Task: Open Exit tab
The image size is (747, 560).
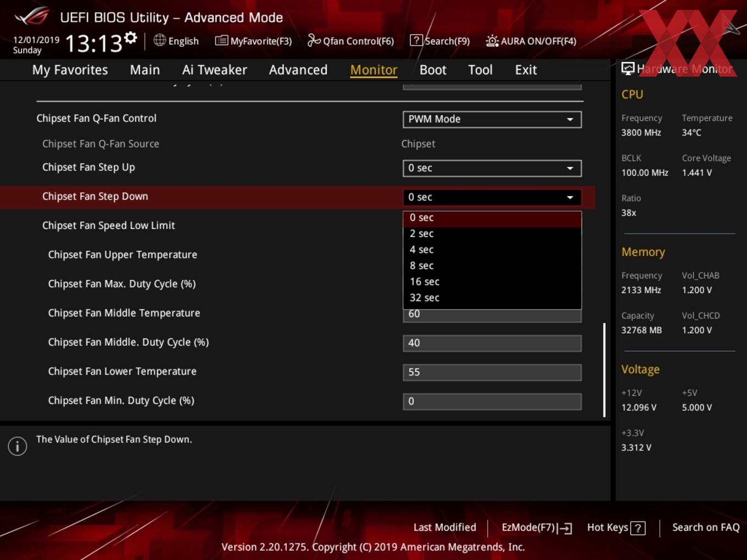Action: click(x=526, y=70)
